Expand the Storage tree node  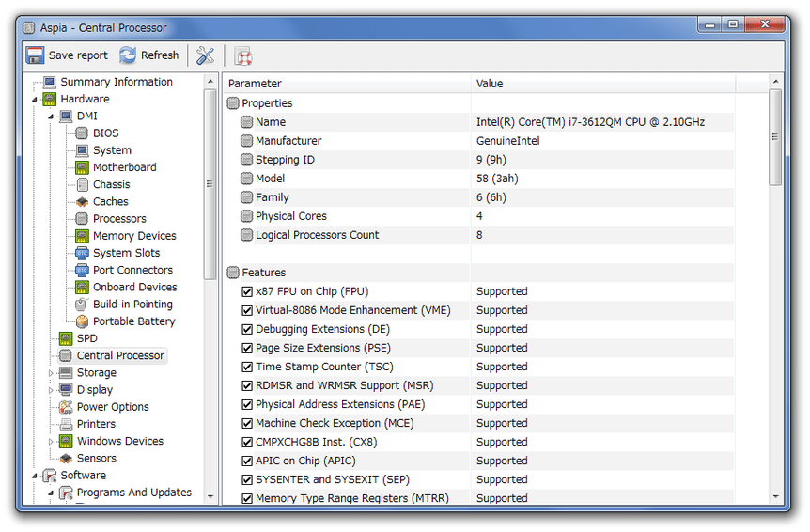[51, 373]
